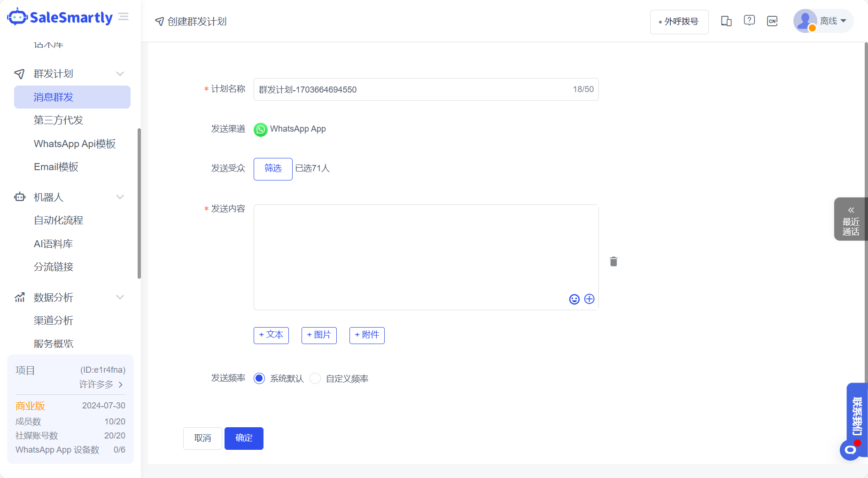This screenshot has width=868, height=478.
Task: Collapse the 群发计划 sidebar section
Action: point(120,74)
